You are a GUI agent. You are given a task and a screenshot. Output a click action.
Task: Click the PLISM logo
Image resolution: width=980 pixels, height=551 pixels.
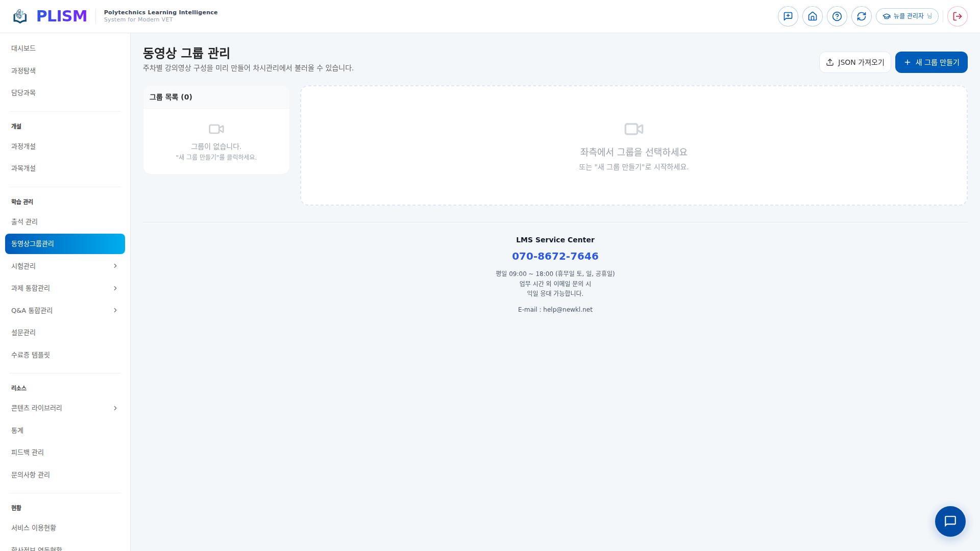pos(50,16)
